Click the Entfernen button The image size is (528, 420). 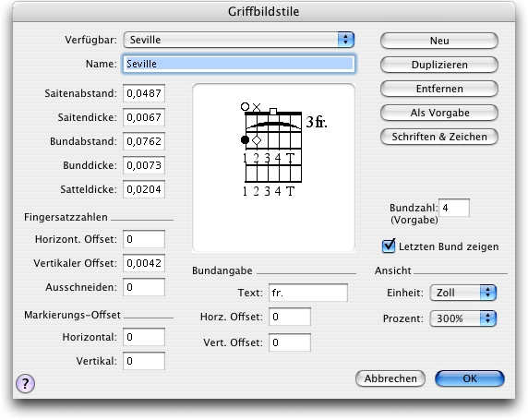pyautogui.click(x=439, y=89)
